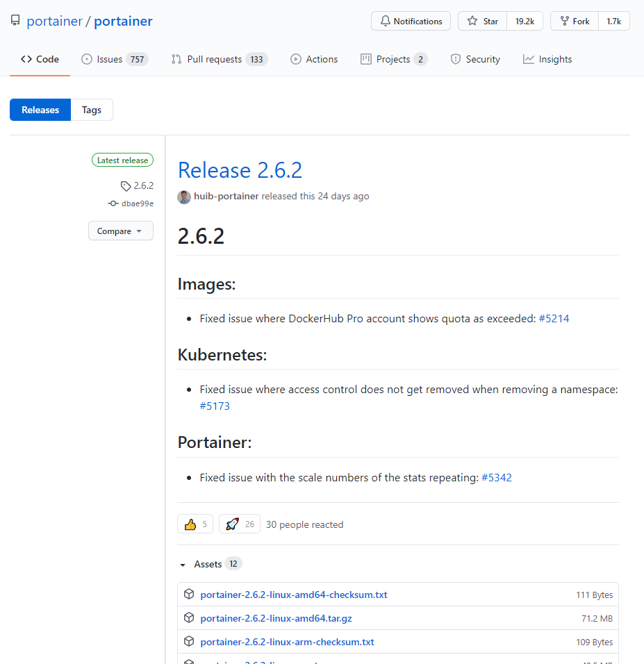
Task: View the 19.2k stargazers count
Action: click(x=525, y=21)
